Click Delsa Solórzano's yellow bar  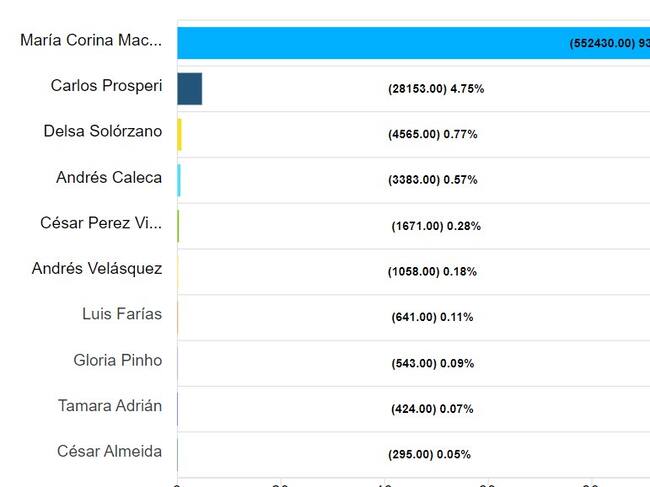(x=180, y=135)
